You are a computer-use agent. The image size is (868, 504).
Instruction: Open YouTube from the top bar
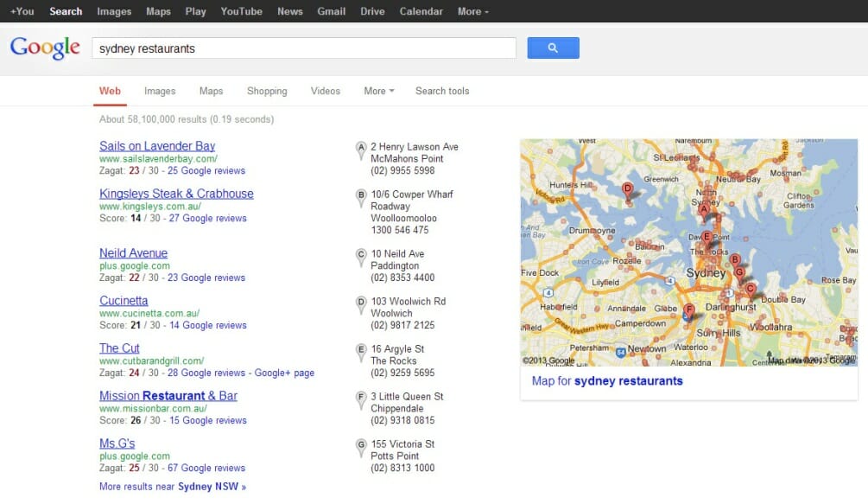pos(241,11)
